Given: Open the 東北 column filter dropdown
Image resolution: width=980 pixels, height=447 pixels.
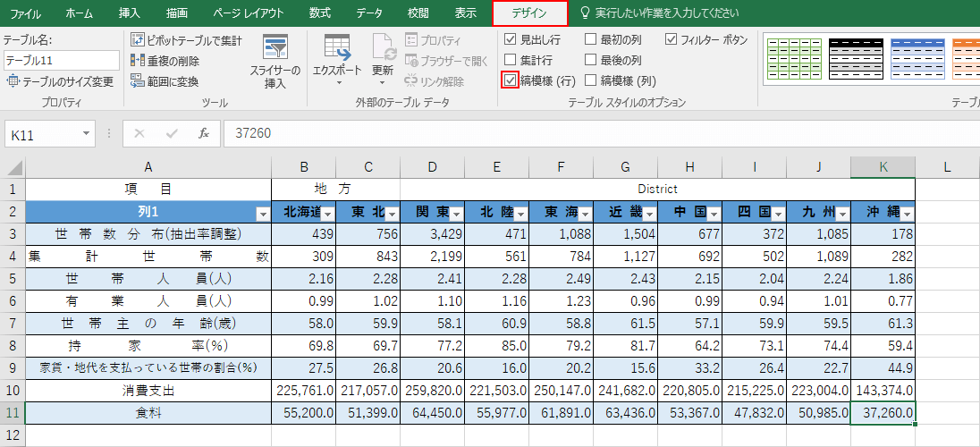Looking at the screenshot, I should point(392,215).
